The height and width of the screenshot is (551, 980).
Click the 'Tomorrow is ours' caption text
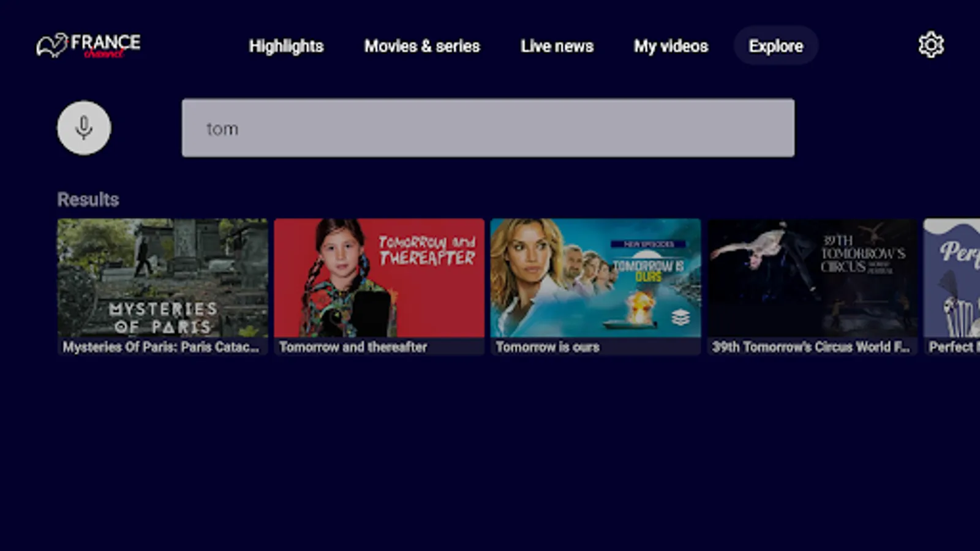click(548, 347)
